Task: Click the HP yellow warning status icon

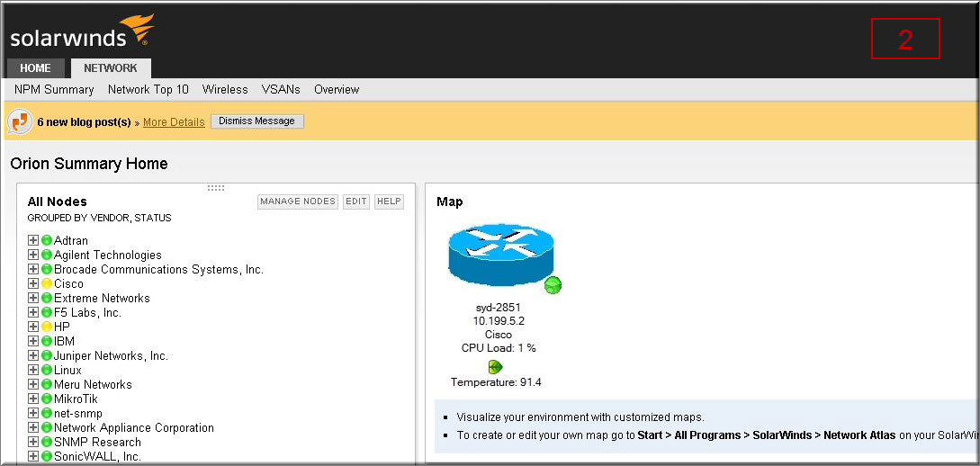Action: coord(47,327)
